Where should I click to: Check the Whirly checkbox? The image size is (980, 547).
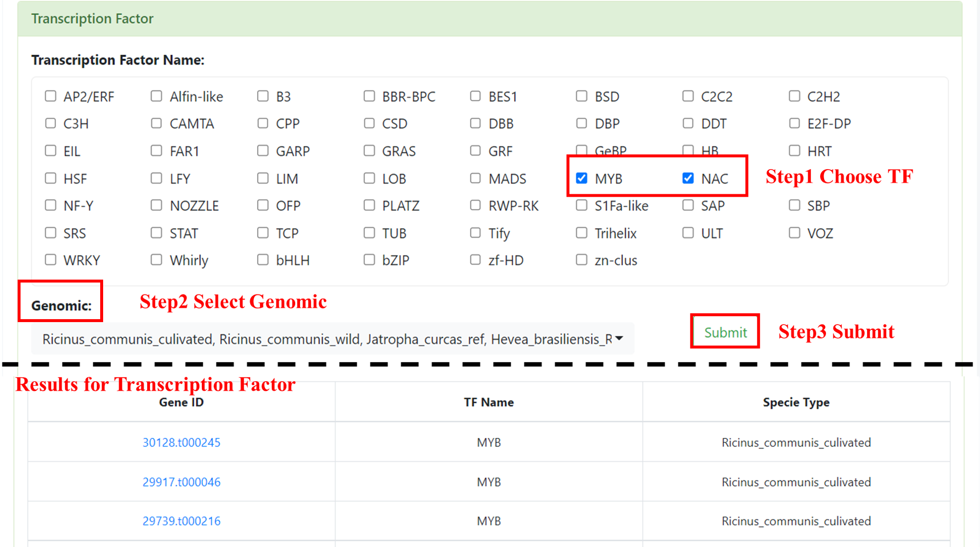click(x=156, y=259)
